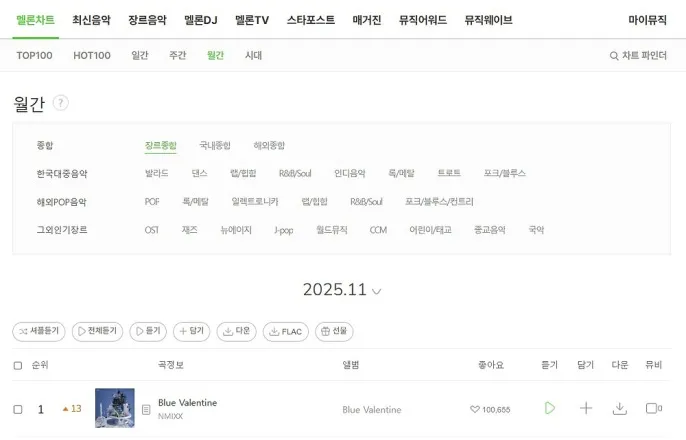Filter by 발라드 genre

click(x=157, y=173)
